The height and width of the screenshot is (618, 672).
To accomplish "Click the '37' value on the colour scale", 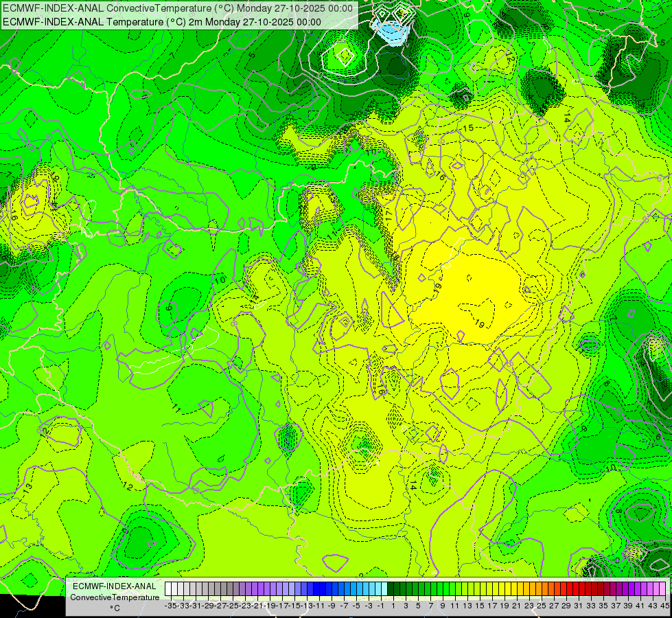I will 616,606.
